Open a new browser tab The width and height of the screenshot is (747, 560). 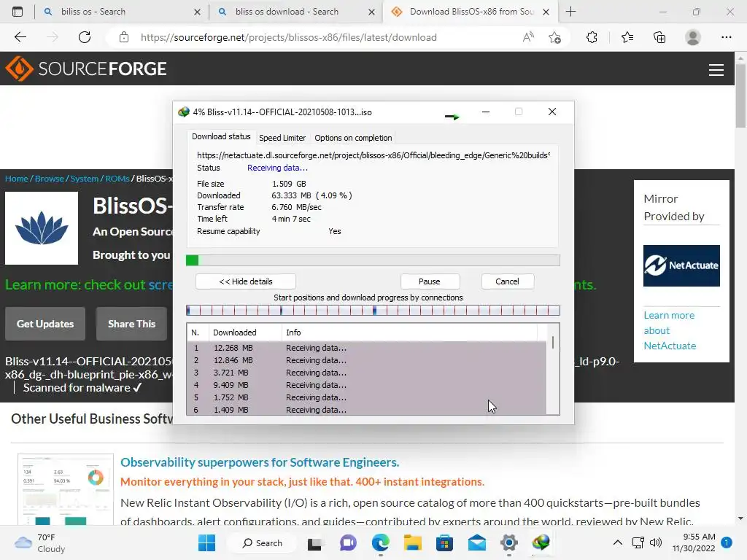click(570, 12)
